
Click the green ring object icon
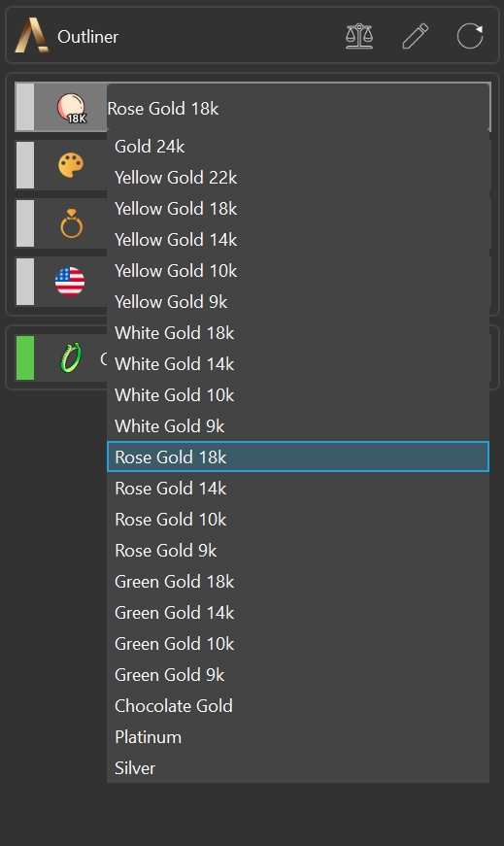71,357
